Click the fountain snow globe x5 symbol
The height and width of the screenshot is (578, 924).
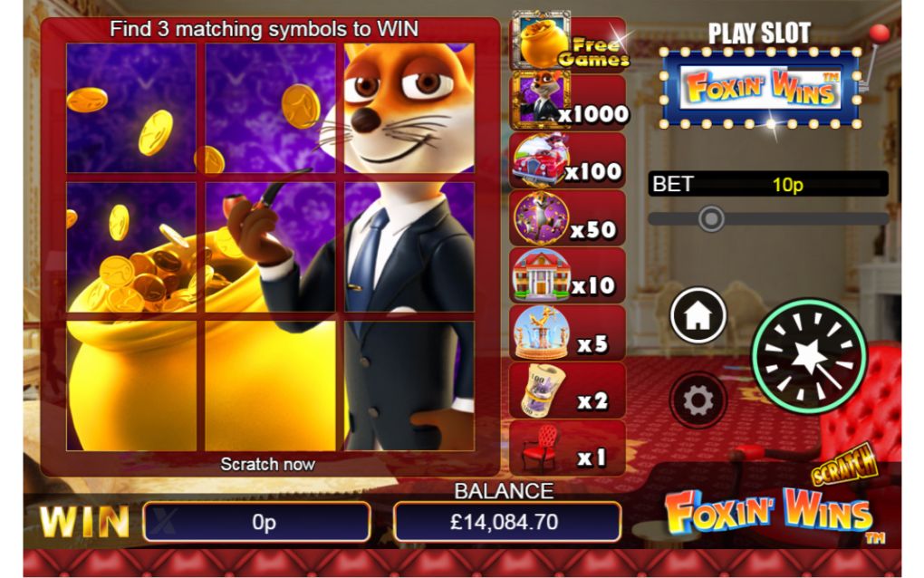[541, 332]
